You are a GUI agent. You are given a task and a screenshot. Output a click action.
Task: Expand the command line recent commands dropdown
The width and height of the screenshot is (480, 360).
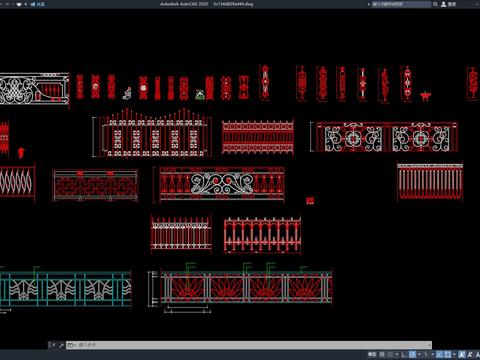(71, 345)
